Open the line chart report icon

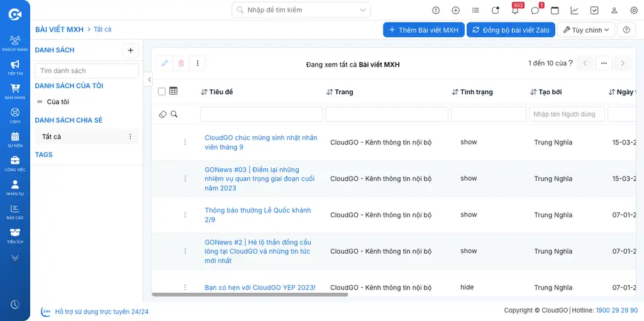[x=575, y=10]
